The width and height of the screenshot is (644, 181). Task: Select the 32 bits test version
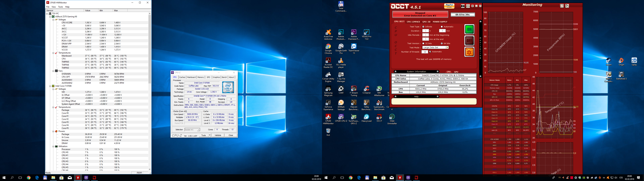click(x=423, y=44)
